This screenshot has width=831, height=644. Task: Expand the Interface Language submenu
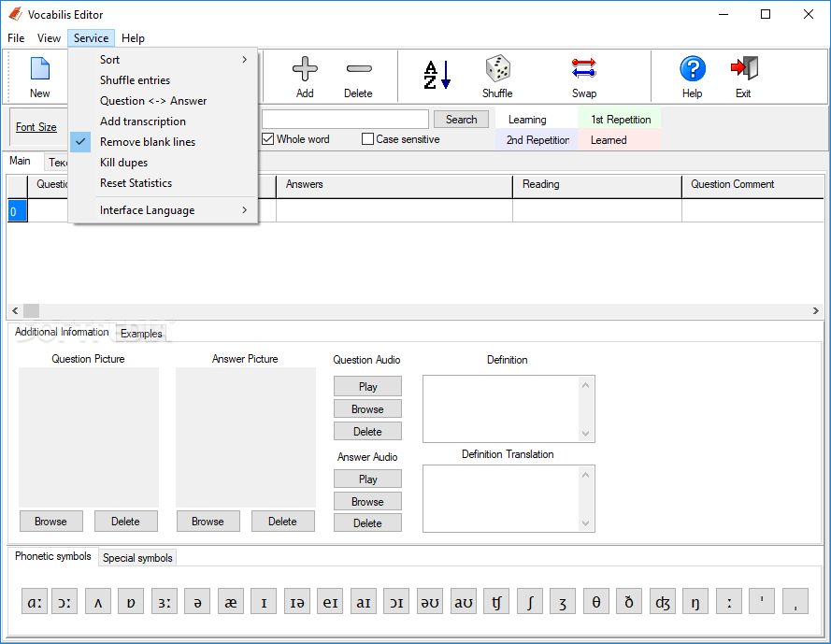tap(164, 210)
